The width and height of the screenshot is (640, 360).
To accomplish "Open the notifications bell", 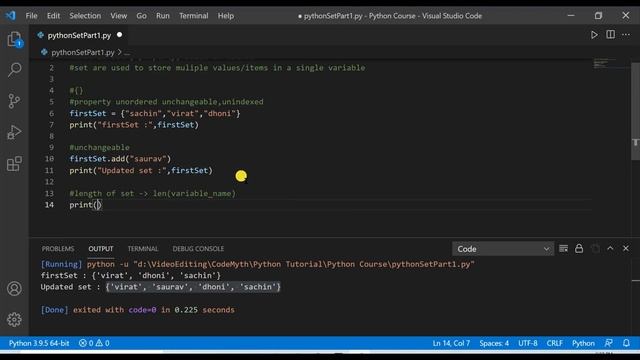I will pos(626,343).
